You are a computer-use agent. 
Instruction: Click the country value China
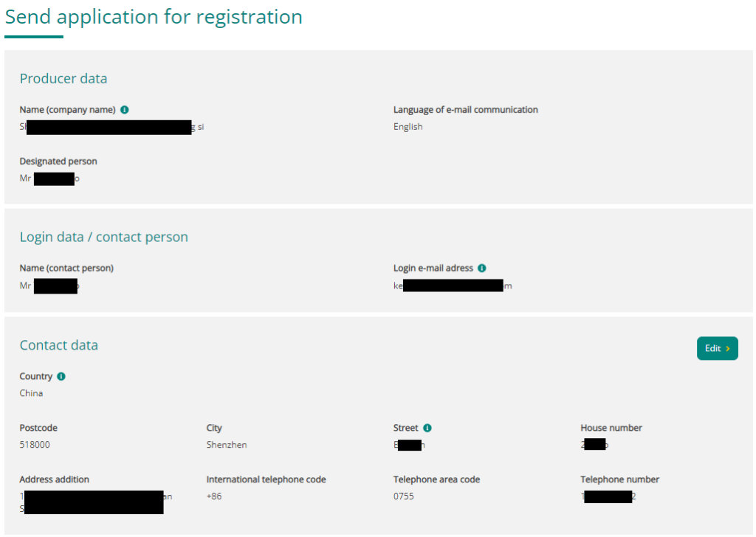(x=31, y=393)
